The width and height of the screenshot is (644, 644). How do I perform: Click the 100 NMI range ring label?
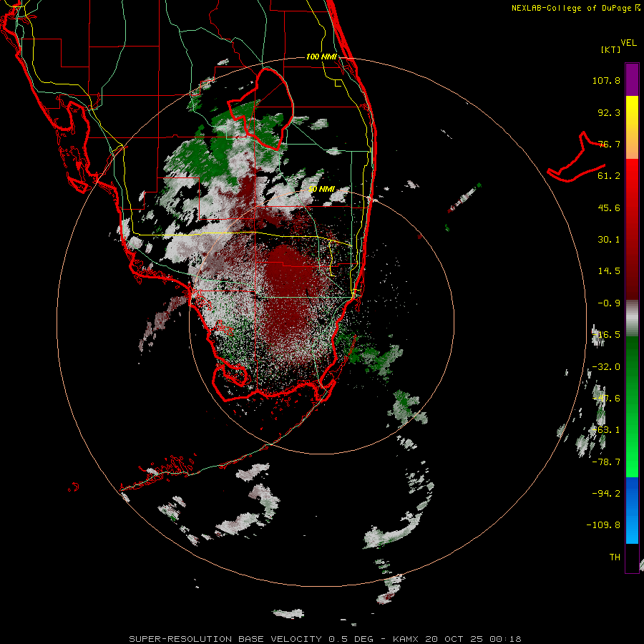321,57
